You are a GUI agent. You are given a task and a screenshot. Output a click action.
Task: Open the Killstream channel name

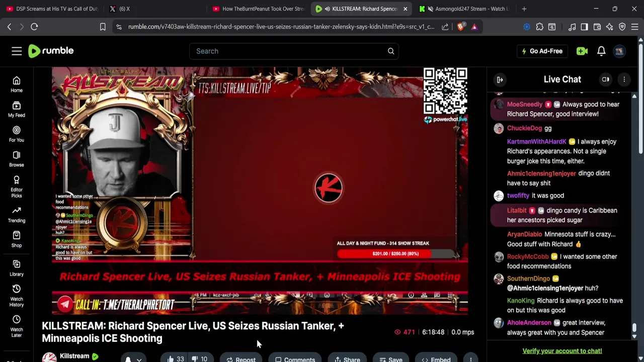tap(74, 356)
